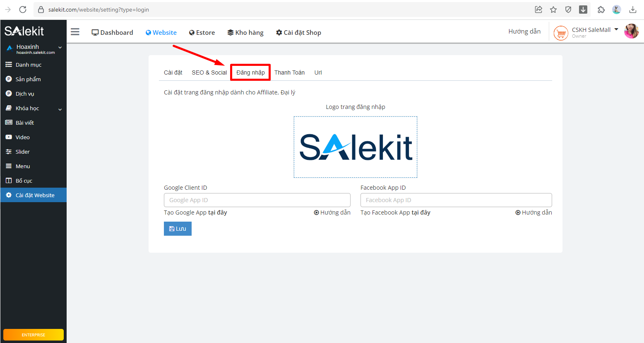The height and width of the screenshot is (343, 644).
Task: Click the browser forward arrow
Action: click(x=8, y=10)
